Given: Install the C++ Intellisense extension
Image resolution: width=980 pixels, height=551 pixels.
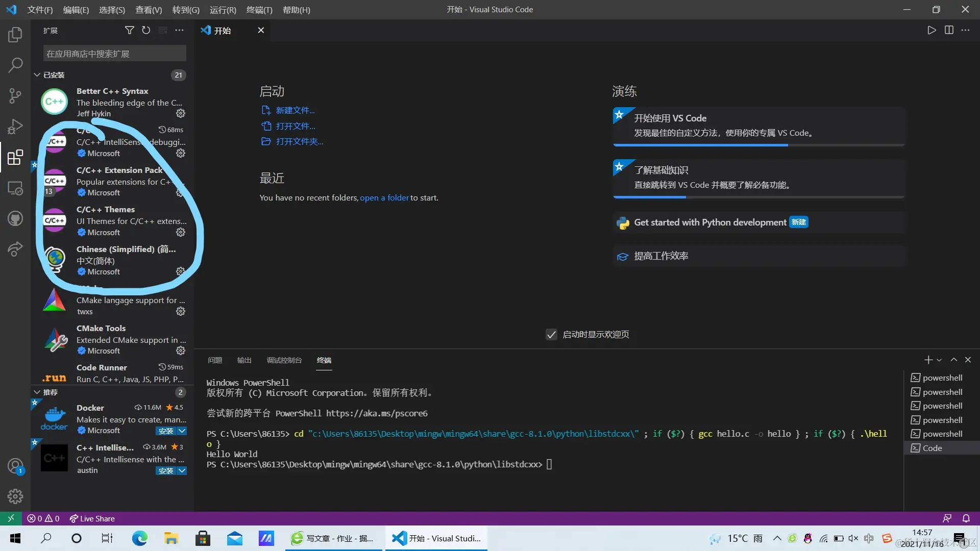Looking at the screenshot, I should (165, 471).
